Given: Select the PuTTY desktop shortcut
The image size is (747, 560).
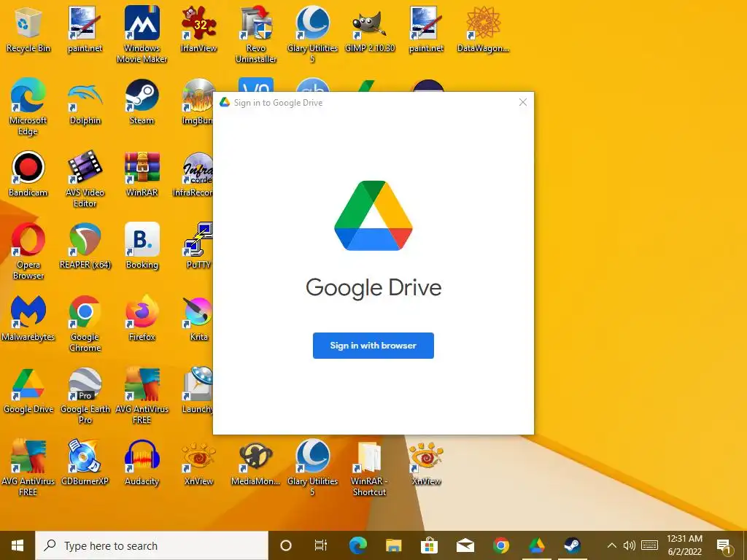Looking at the screenshot, I should 198,247.
